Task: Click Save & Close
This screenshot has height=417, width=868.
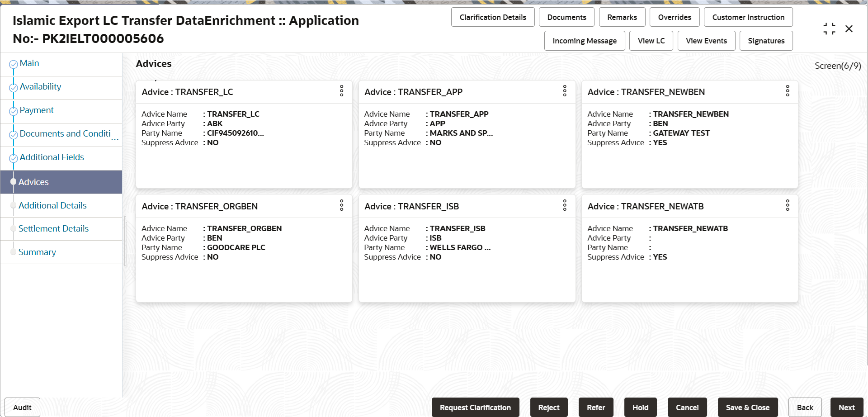Action: (x=747, y=408)
